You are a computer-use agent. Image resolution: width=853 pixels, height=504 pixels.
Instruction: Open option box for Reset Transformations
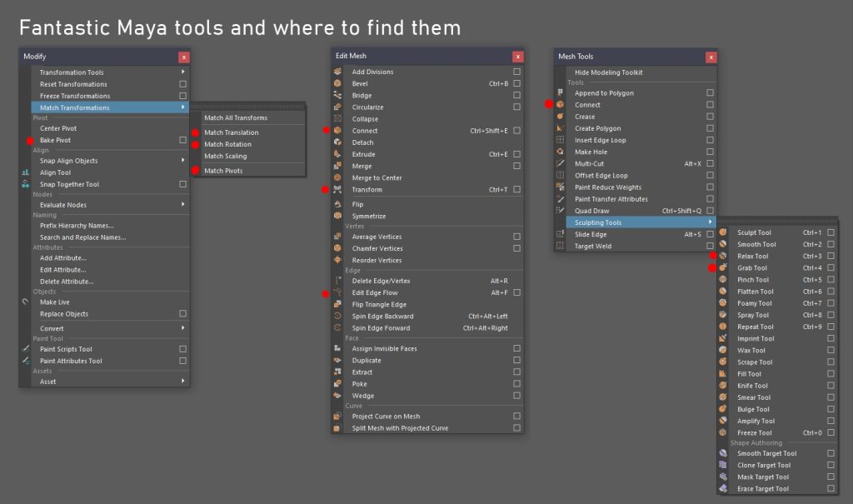pos(182,84)
